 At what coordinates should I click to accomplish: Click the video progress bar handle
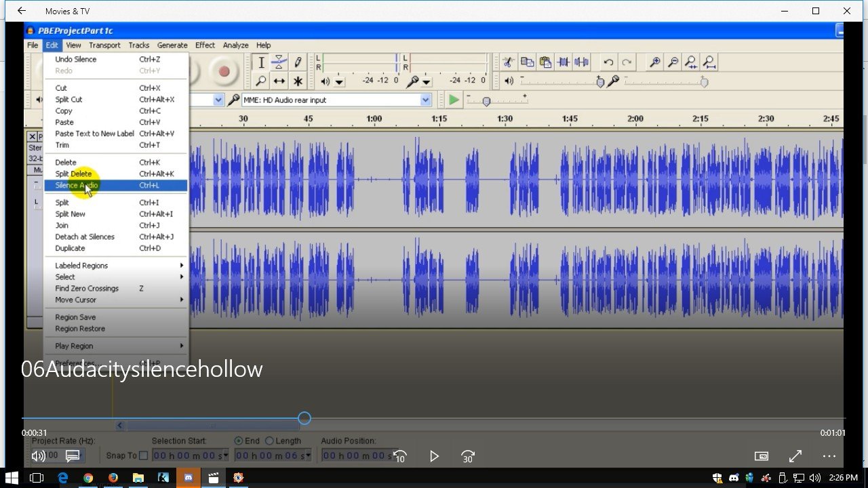coord(304,418)
